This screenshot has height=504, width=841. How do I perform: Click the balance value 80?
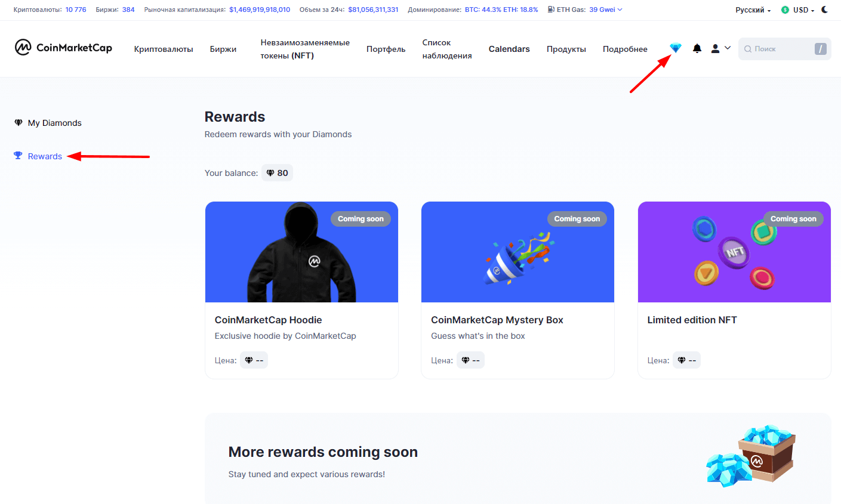[283, 173]
